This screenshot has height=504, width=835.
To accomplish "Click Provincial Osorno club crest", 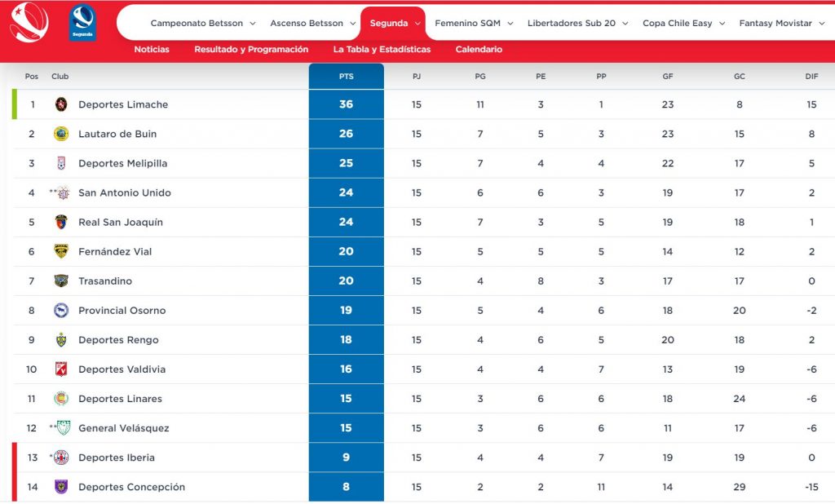I will [61, 310].
